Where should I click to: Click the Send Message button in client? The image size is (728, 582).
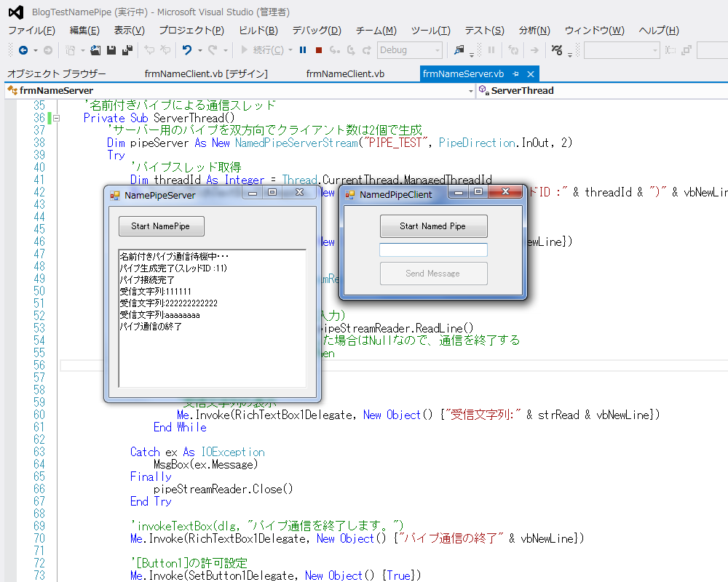tap(434, 274)
